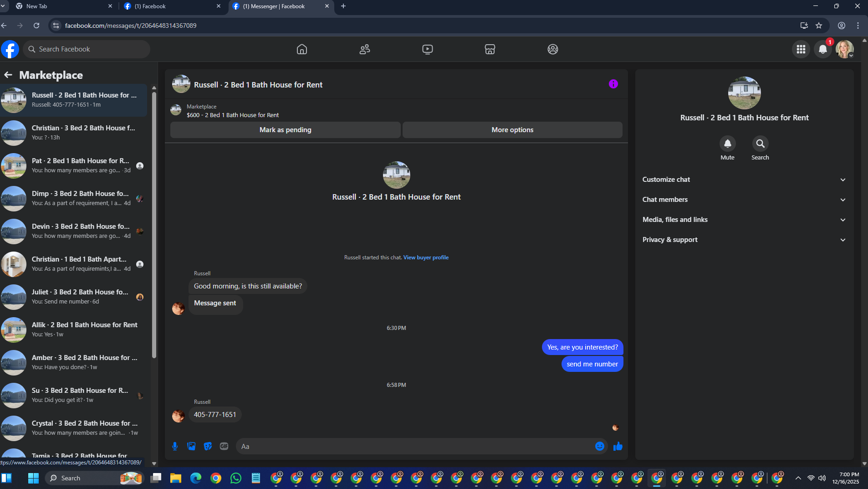Open Russell's 2 Bed 1 Bath chat
This screenshot has height=489, width=868.
click(74, 100)
